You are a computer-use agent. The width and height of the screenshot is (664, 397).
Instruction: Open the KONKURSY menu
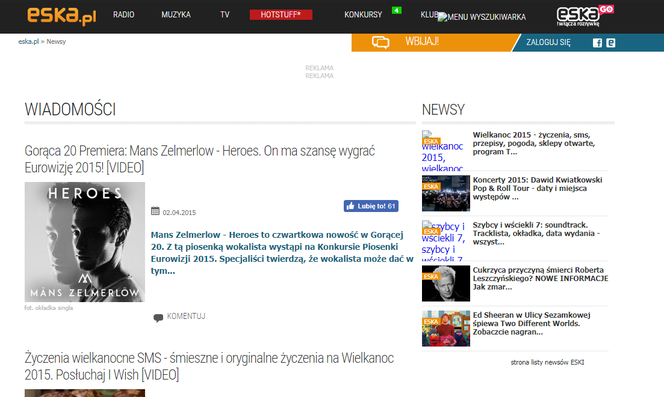coord(363,15)
